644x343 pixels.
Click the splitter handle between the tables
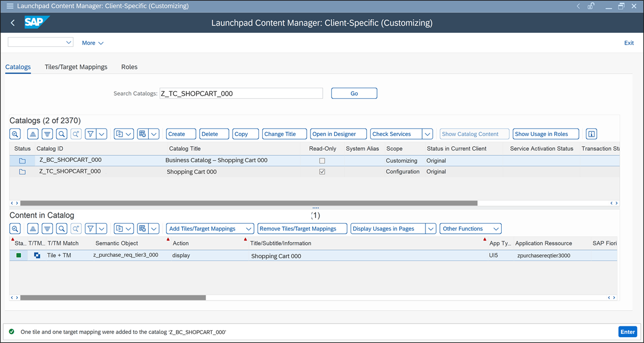(315, 208)
